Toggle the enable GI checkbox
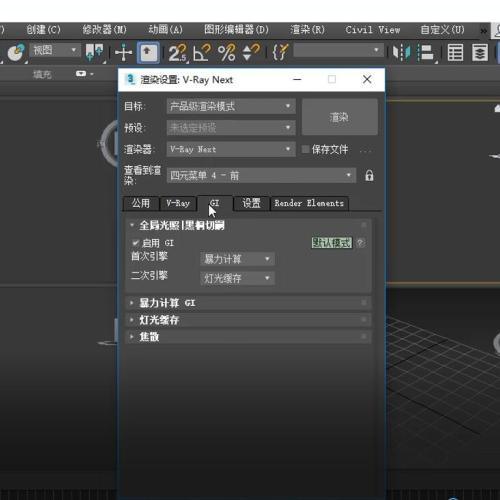 [x=135, y=243]
